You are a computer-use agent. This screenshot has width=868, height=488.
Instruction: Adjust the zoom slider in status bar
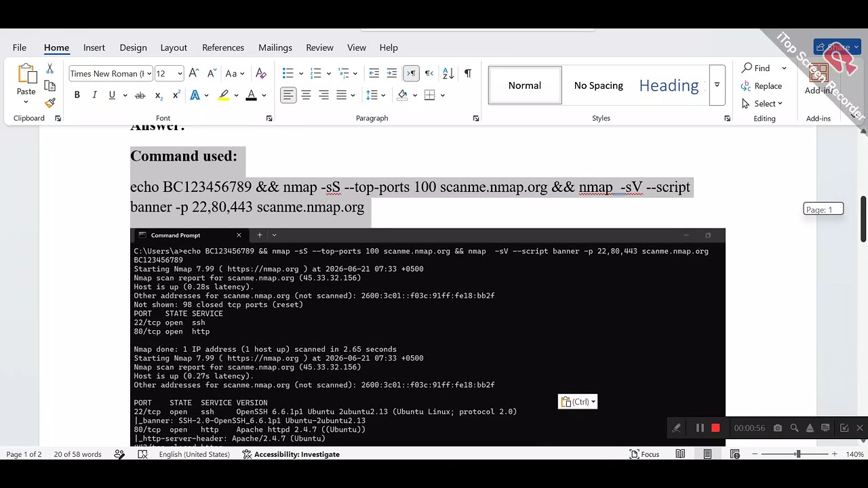point(798,454)
